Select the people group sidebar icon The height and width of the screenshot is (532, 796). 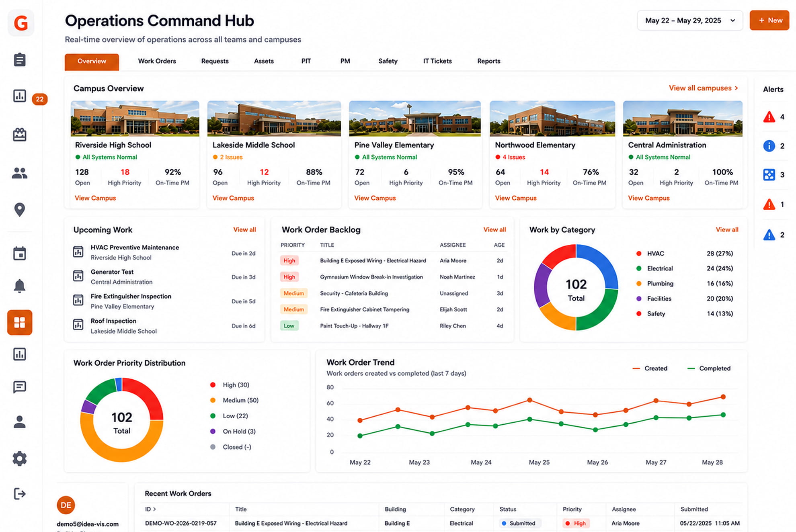tap(19, 173)
